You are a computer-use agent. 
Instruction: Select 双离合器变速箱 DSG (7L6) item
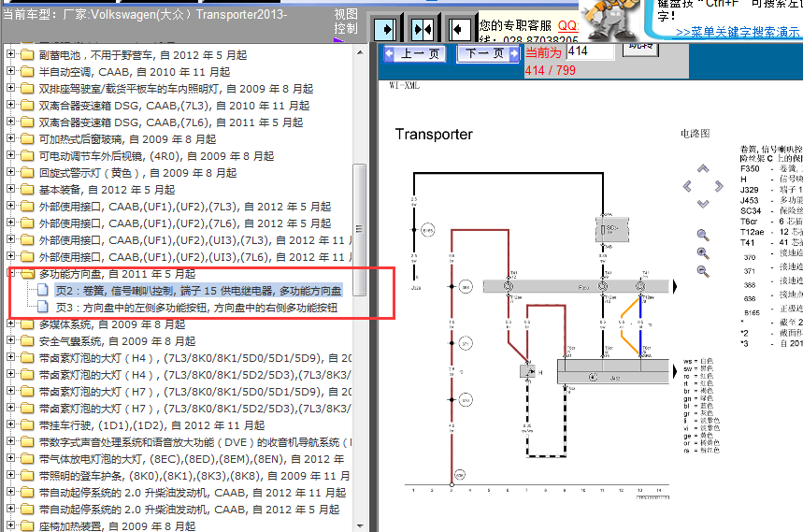click(170, 122)
